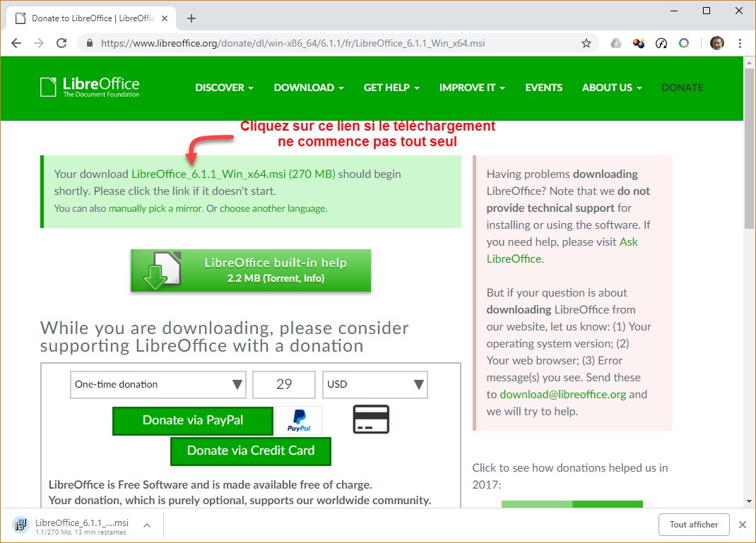Viewport: 756px width, 543px height.
Task: Click the choose another language link
Action: [273, 208]
